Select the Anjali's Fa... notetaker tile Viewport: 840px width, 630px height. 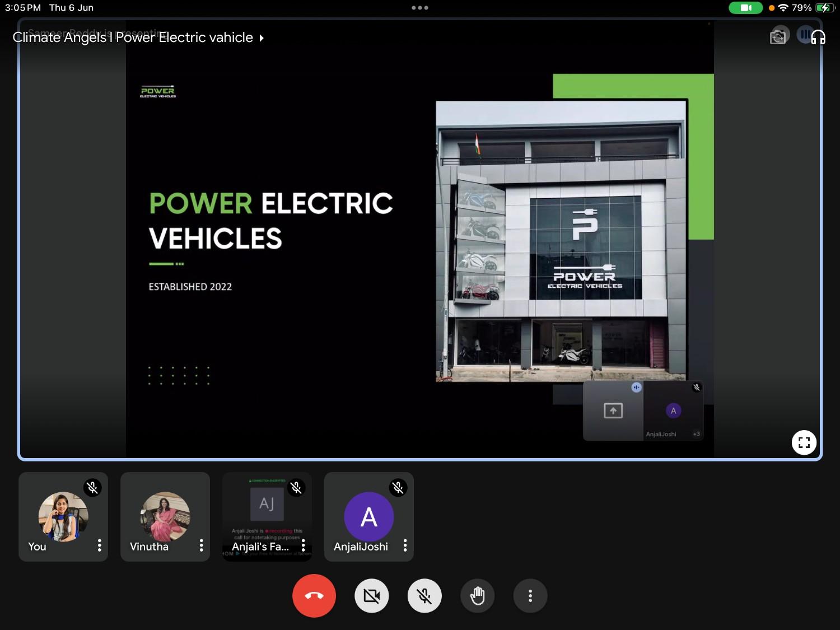point(267,517)
